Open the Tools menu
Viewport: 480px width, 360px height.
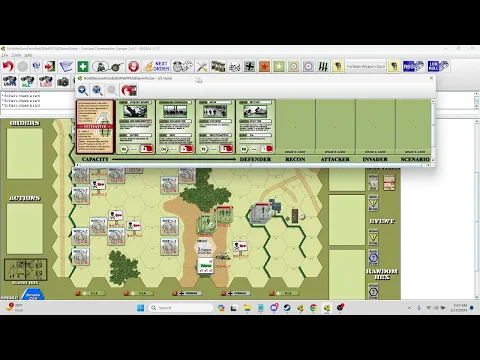click(16, 55)
